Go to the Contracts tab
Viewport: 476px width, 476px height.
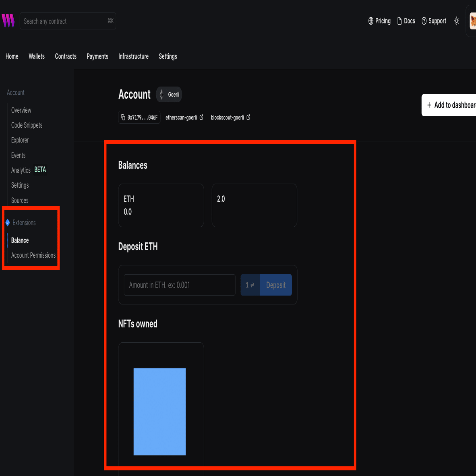[66, 56]
